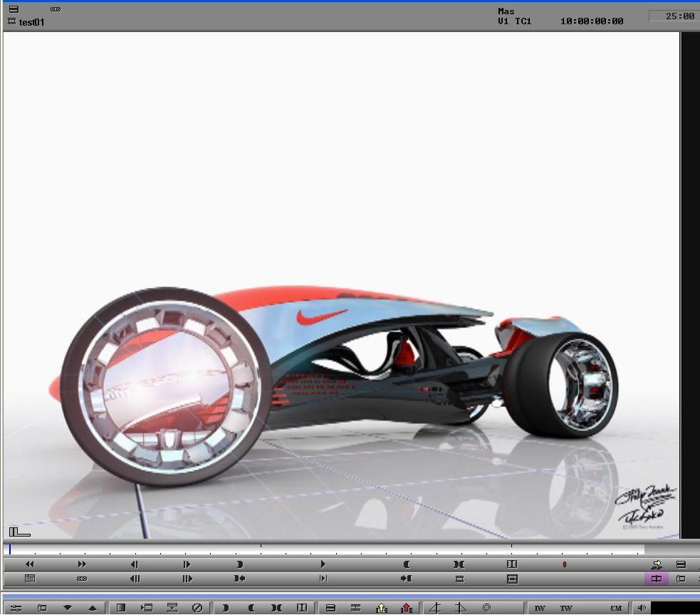Screen dimensions: 700x615
Task: Step forward ten frames
Action: tap(187, 579)
